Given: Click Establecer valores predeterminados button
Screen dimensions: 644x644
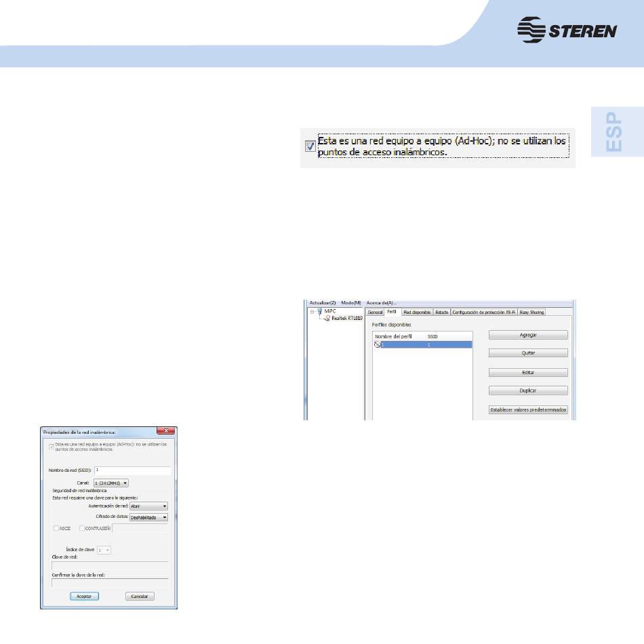Looking at the screenshot, I should [528, 410].
